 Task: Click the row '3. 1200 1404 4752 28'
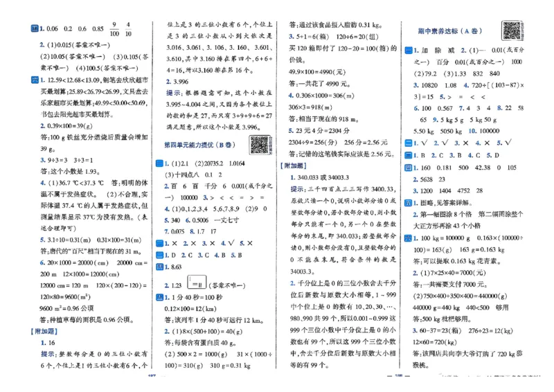(447, 191)
